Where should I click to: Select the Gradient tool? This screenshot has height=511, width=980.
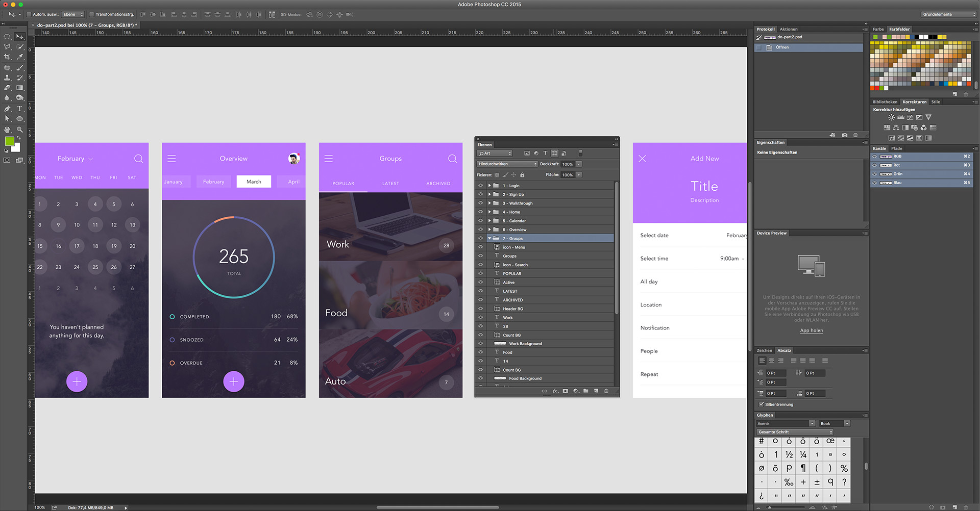20,88
